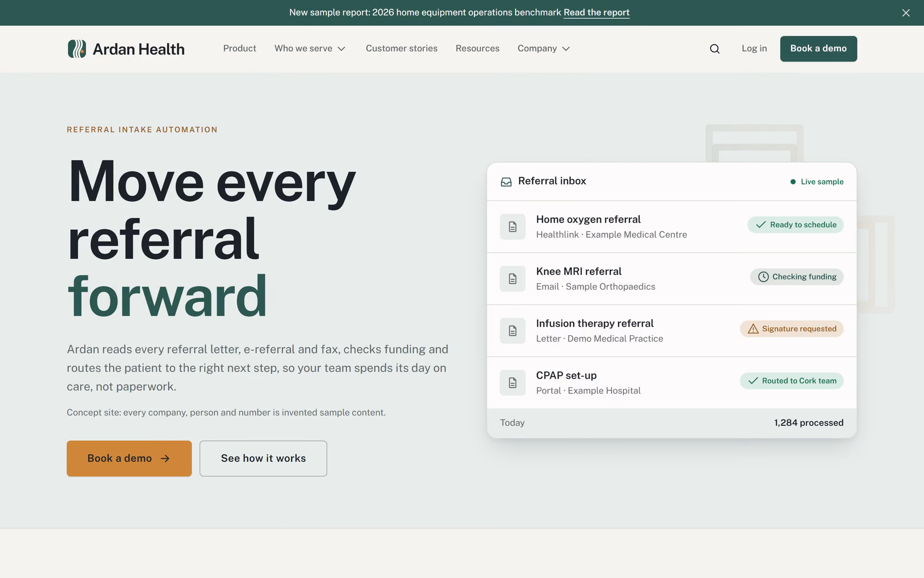924x578 pixels.
Task: Click the orange Book a demo hero button
Action: pos(129,459)
